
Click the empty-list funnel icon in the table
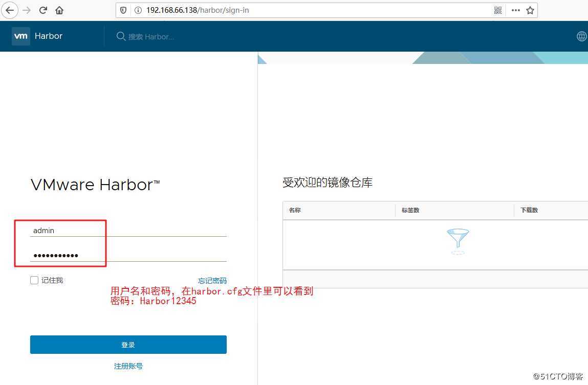[458, 241]
